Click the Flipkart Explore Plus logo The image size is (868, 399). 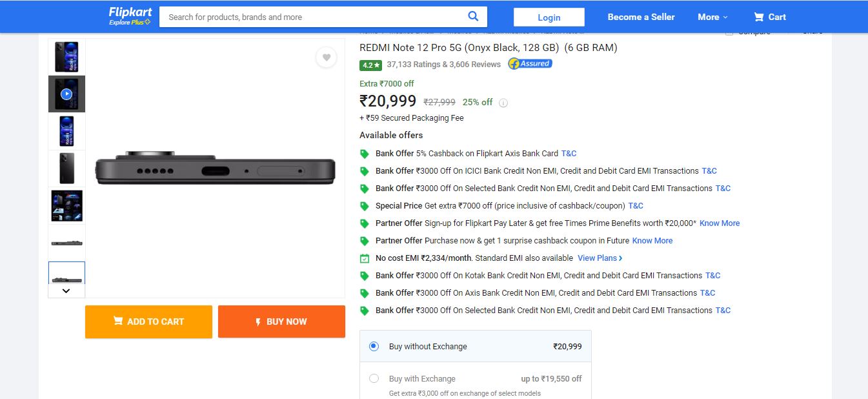pyautogui.click(x=130, y=16)
